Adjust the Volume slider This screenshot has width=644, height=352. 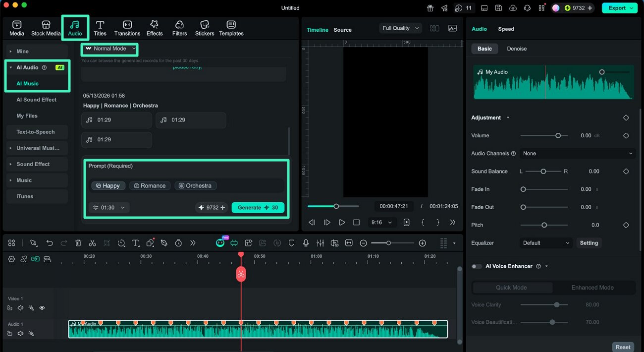point(544,135)
